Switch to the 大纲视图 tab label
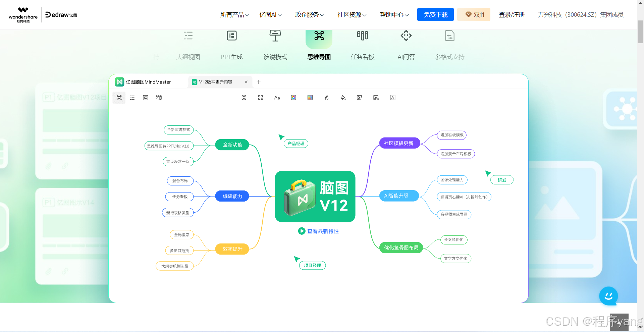Image resolution: width=644 pixels, height=332 pixels. (188, 57)
